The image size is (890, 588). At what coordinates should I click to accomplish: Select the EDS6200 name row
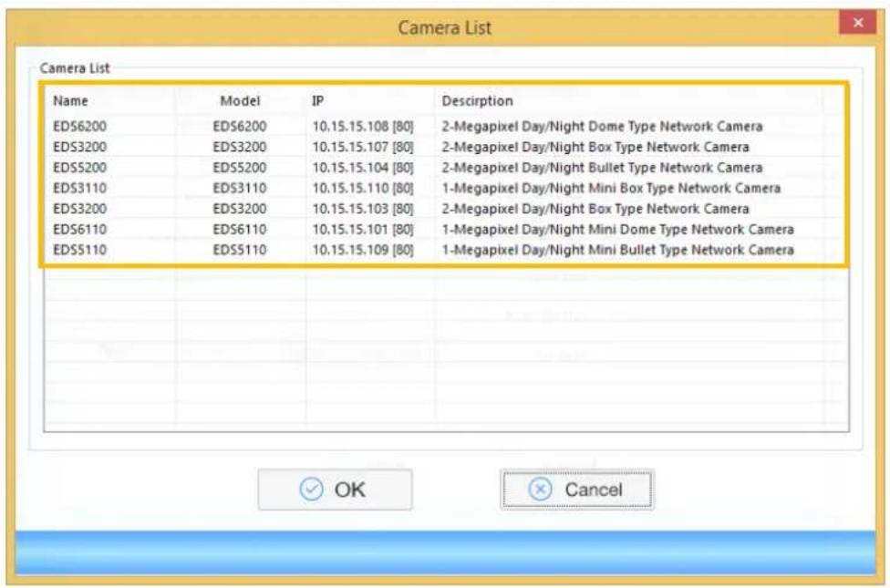click(79, 126)
